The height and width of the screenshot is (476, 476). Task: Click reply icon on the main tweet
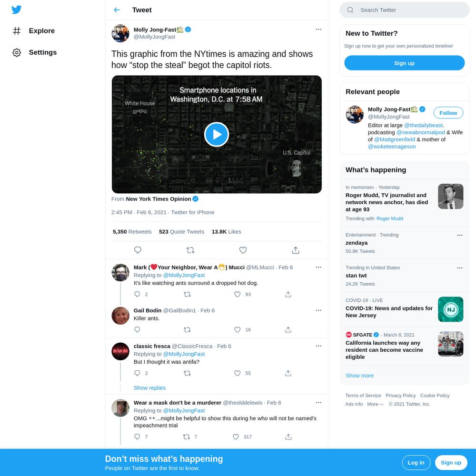[138, 250]
